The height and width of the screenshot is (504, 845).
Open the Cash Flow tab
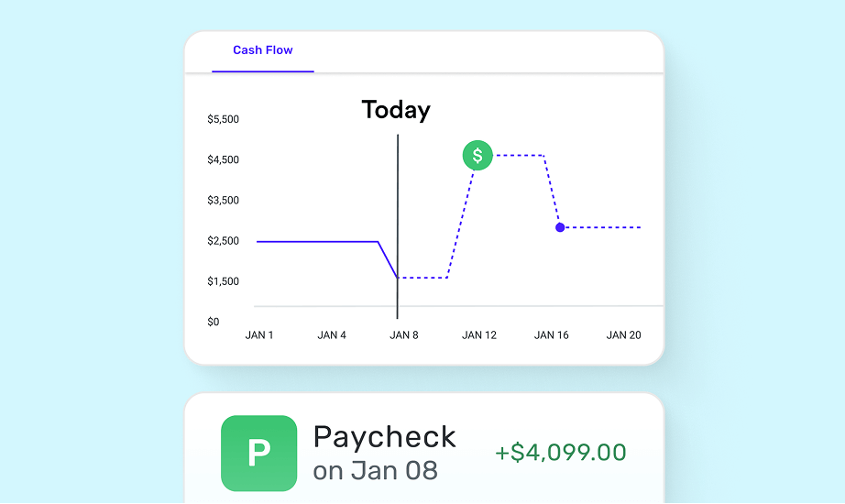(x=263, y=50)
